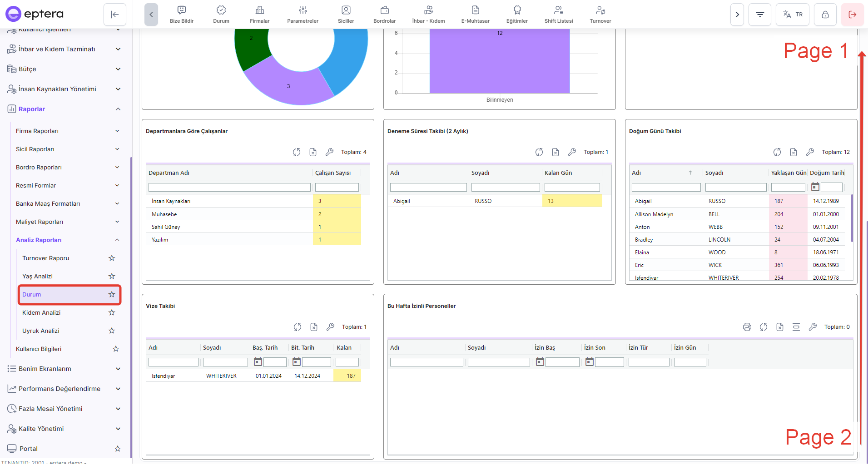Export Departmanlara Göre Çalışanlar to Excel
Screen dimensions: 868x465
click(x=313, y=152)
